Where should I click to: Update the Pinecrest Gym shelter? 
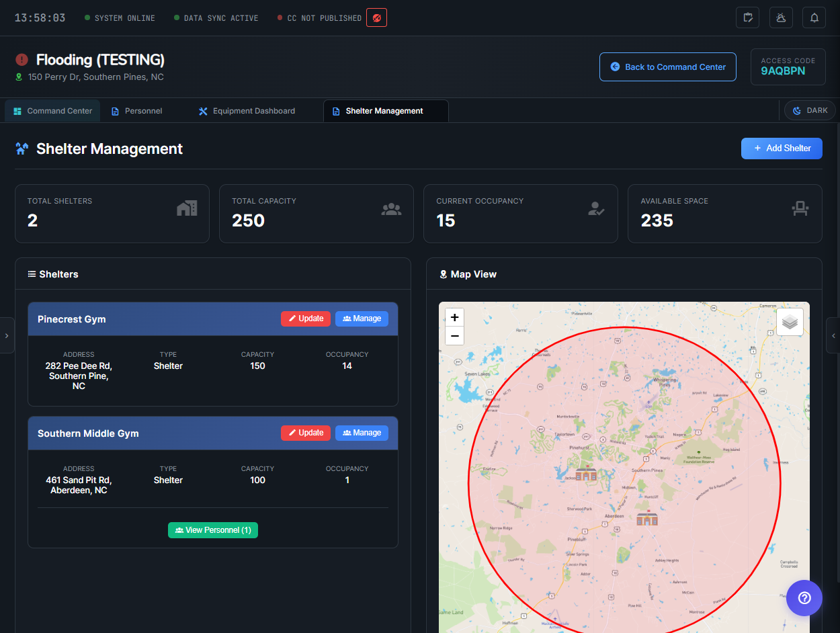pyautogui.click(x=306, y=318)
